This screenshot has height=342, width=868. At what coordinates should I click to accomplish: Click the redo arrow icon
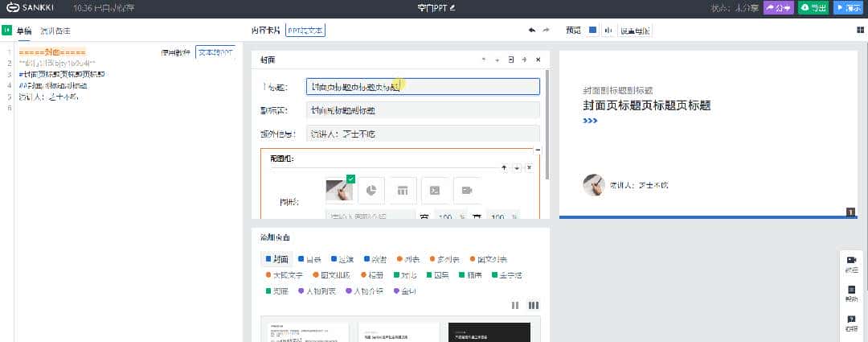[x=547, y=31]
